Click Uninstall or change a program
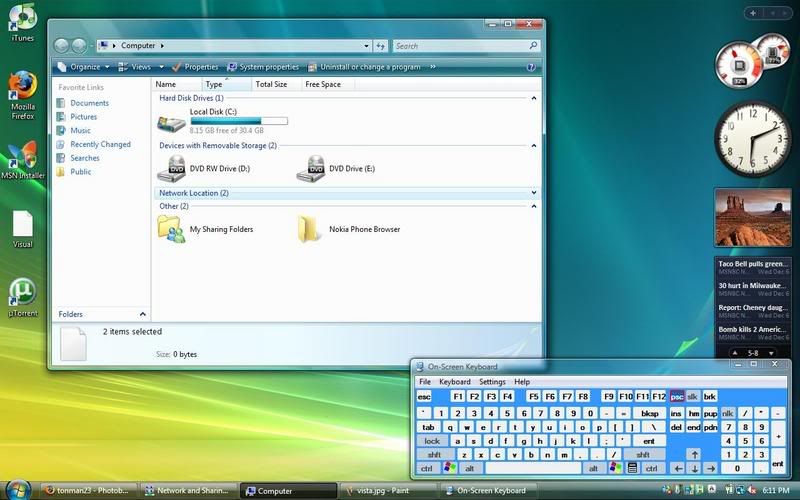 (x=364, y=67)
